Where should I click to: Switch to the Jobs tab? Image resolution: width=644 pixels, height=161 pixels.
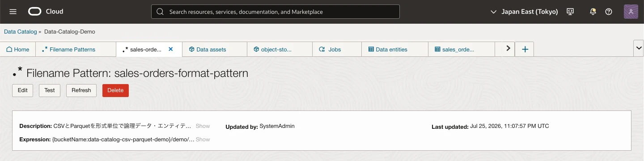[337, 49]
